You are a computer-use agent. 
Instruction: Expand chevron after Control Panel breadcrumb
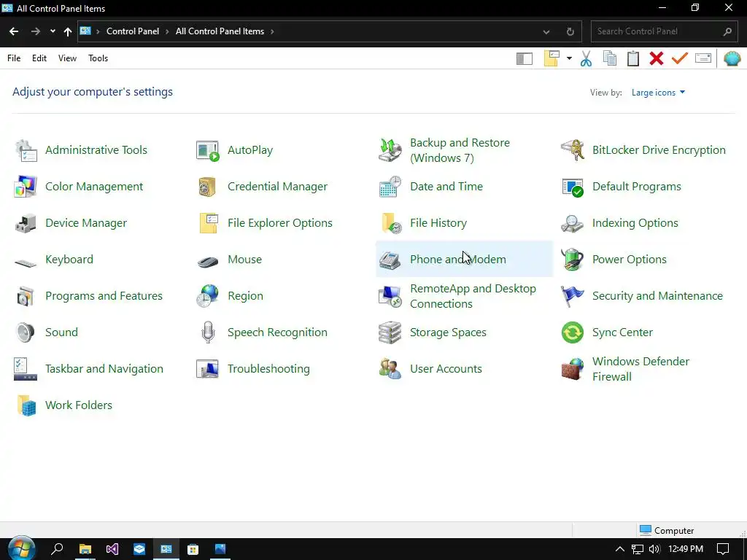(x=167, y=31)
